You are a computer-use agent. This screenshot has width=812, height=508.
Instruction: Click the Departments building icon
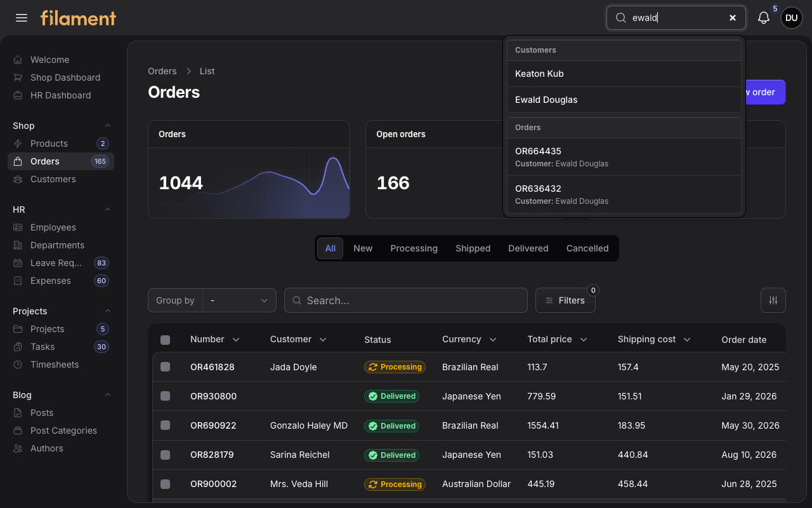pyautogui.click(x=18, y=245)
